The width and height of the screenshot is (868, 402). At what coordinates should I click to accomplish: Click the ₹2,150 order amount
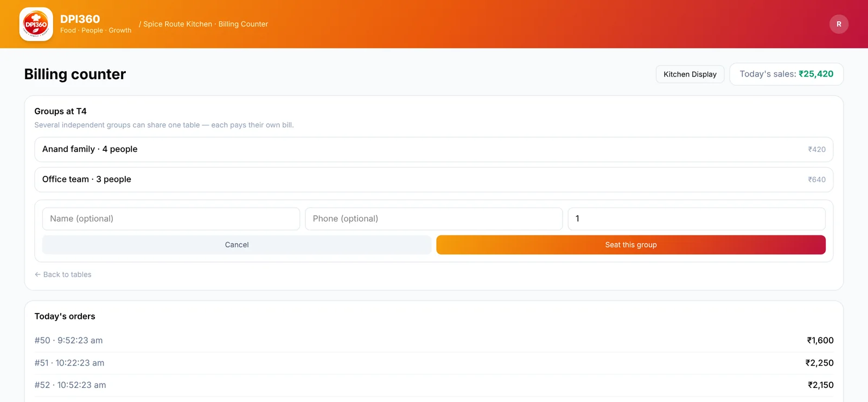pyautogui.click(x=820, y=385)
